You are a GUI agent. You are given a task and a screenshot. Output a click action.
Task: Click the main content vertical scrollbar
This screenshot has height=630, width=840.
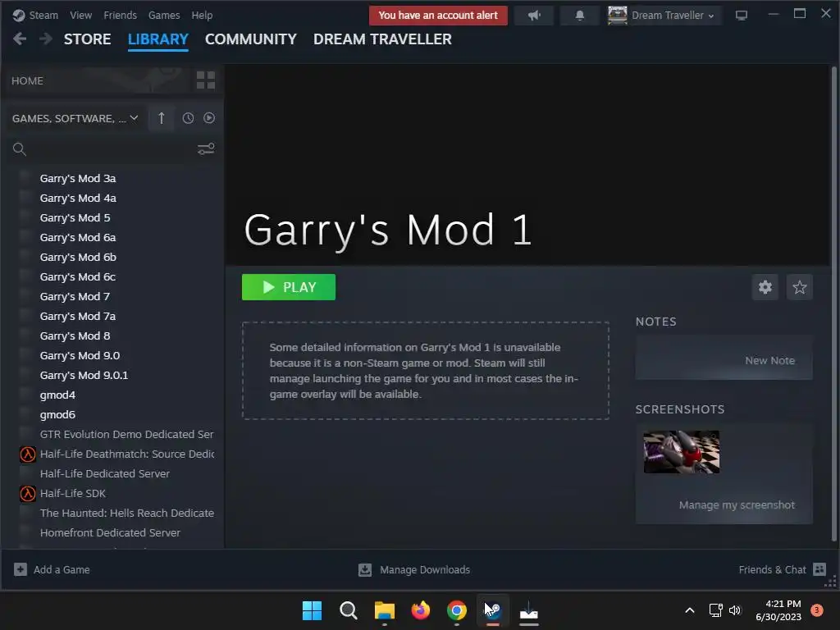point(833,303)
